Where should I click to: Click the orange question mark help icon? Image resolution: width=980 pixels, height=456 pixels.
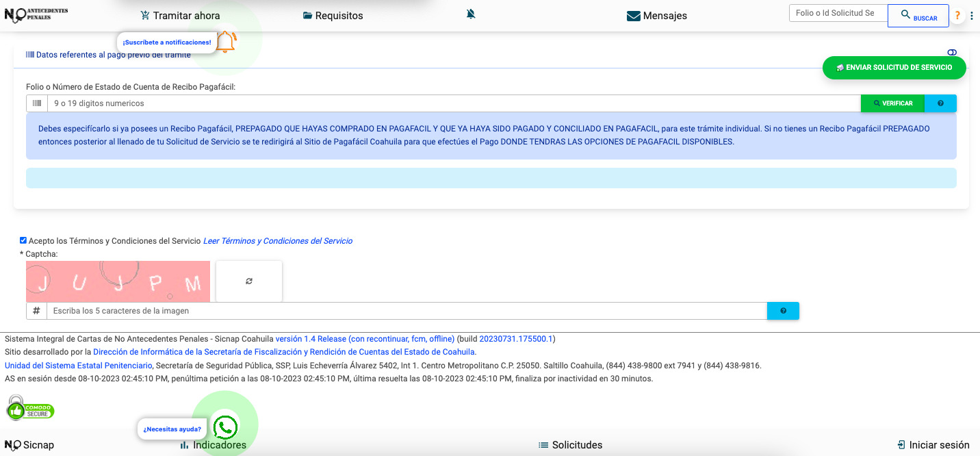tap(957, 16)
